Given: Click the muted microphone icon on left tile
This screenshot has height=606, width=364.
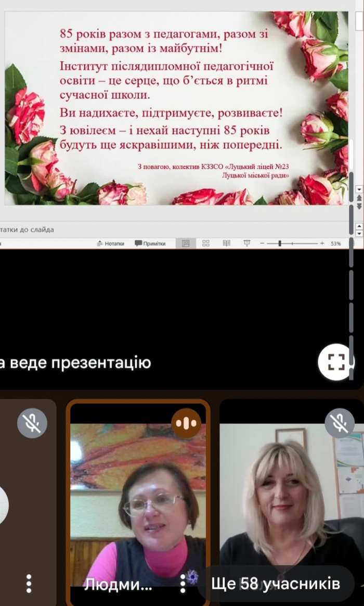Looking at the screenshot, I should (32, 423).
